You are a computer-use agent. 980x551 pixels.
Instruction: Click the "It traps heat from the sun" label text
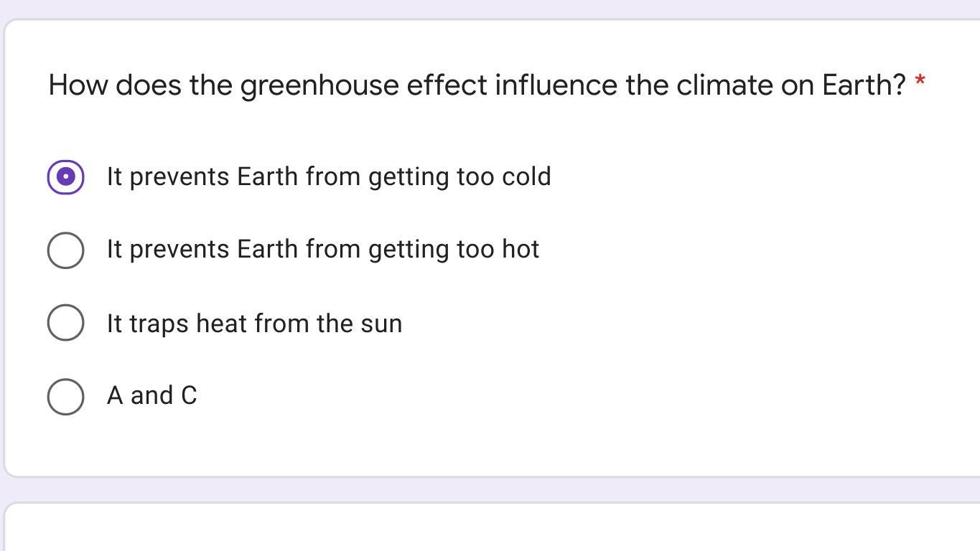point(254,324)
